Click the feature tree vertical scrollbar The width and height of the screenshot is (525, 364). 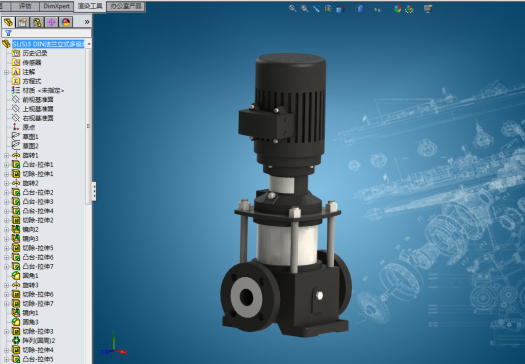pos(88,126)
